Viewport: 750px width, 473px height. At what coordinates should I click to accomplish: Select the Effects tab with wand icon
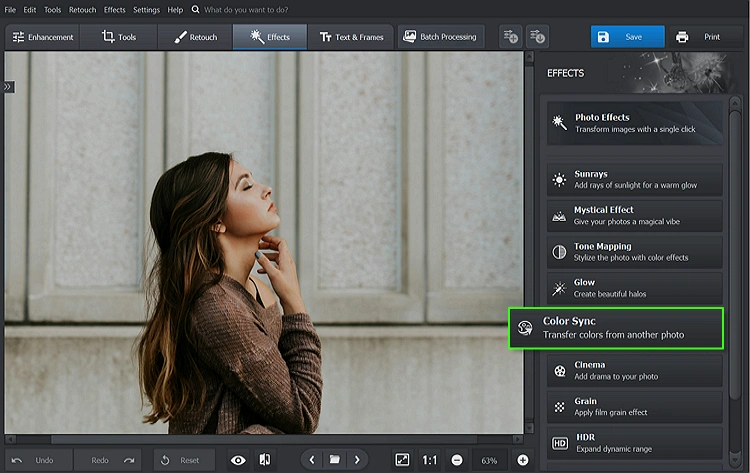tap(270, 37)
